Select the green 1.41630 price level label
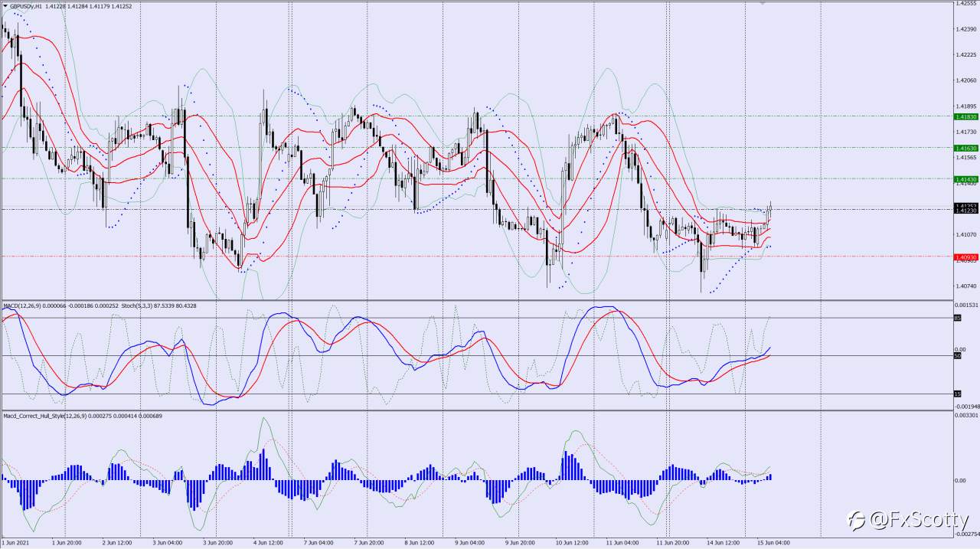 [965, 147]
